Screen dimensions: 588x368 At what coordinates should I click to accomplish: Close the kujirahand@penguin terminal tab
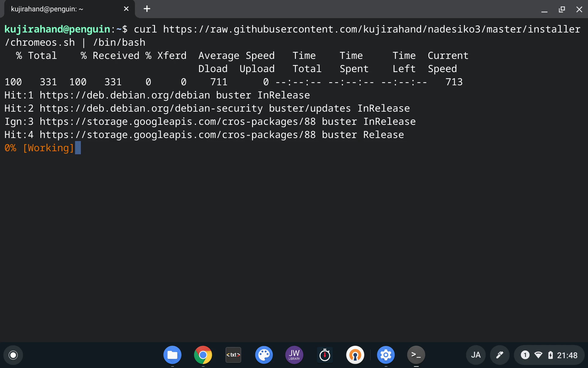126,9
